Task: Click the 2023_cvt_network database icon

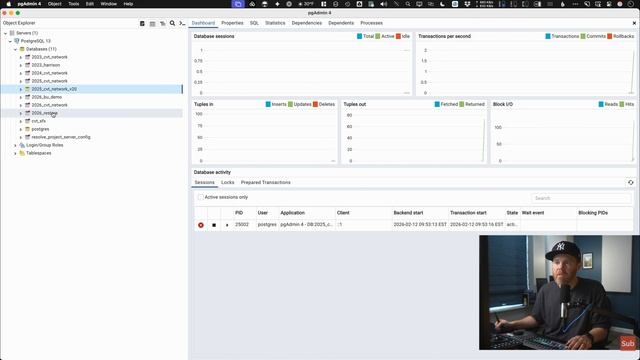Action: click(x=27, y=57)
